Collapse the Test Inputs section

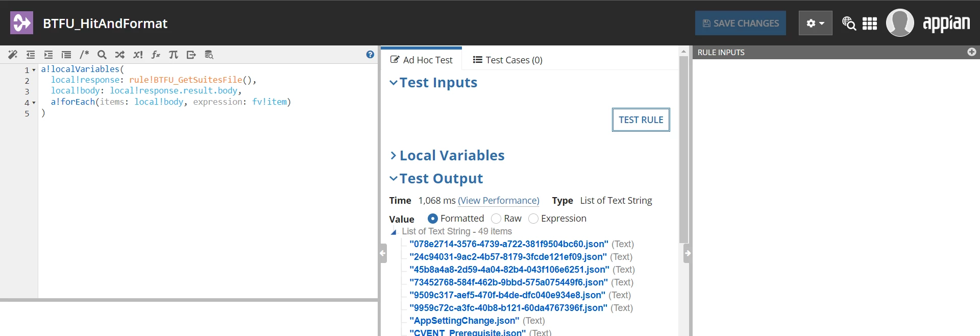click(x=393, y=83)
